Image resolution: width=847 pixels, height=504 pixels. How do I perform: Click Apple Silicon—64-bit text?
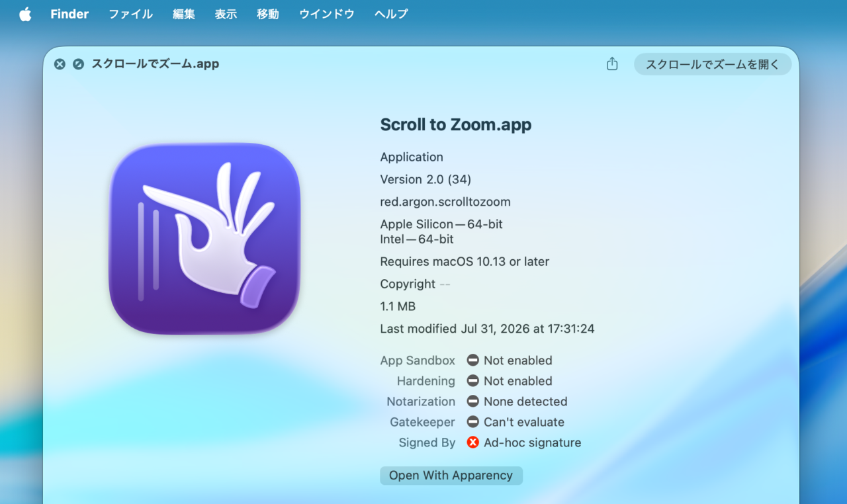[441, 224]
